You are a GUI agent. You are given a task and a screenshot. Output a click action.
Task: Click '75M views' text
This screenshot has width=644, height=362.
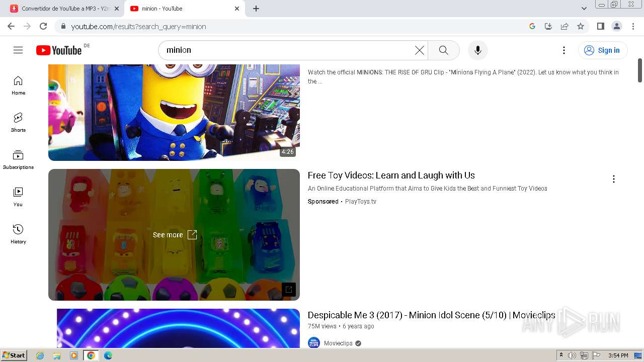(x=322, y=326)
